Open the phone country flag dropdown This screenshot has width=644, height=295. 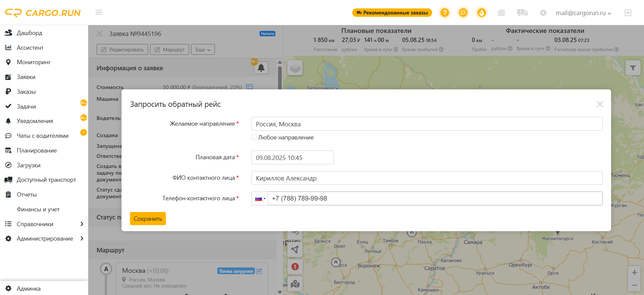pyautogui.click(x=260, y=199)
